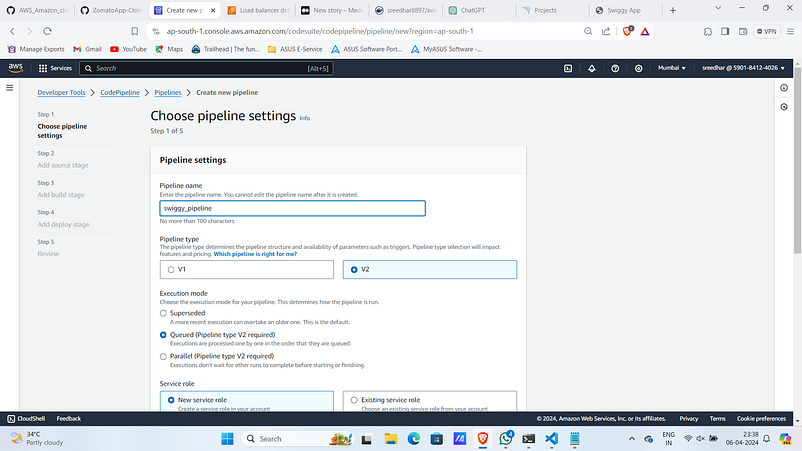Switch to the Load balancer browser tab
This screenshot has width=802, height=451.
(x=259, y=10)
